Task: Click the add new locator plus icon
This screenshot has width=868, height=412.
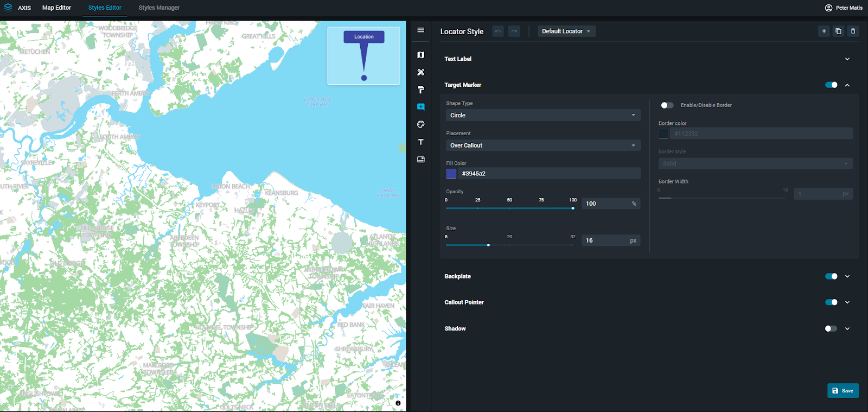Action: pos(824,31)
